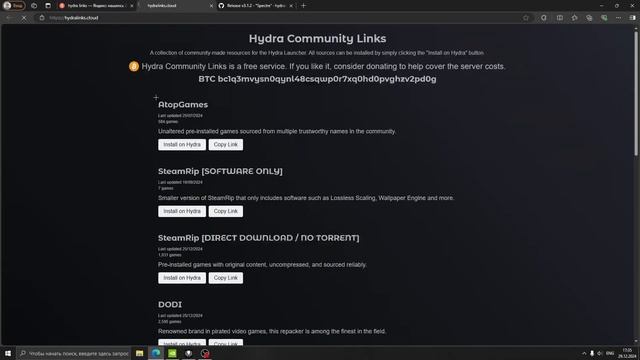Open File Explorer from the taskbar
640x360 pixels.
point(140,353)
